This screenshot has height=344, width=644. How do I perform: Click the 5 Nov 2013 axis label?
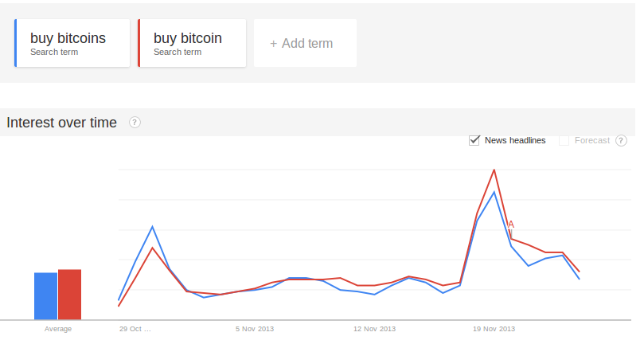tap(255, 329)
